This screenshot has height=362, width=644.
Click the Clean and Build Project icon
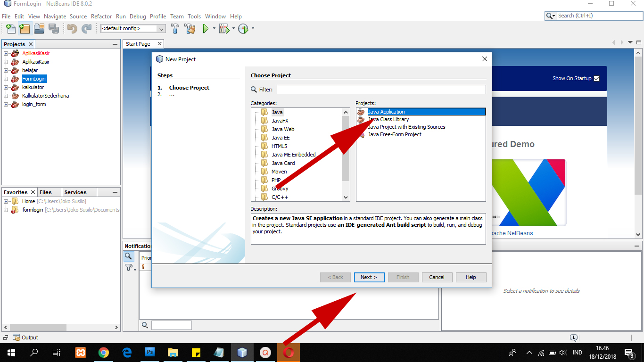(190, 28)
